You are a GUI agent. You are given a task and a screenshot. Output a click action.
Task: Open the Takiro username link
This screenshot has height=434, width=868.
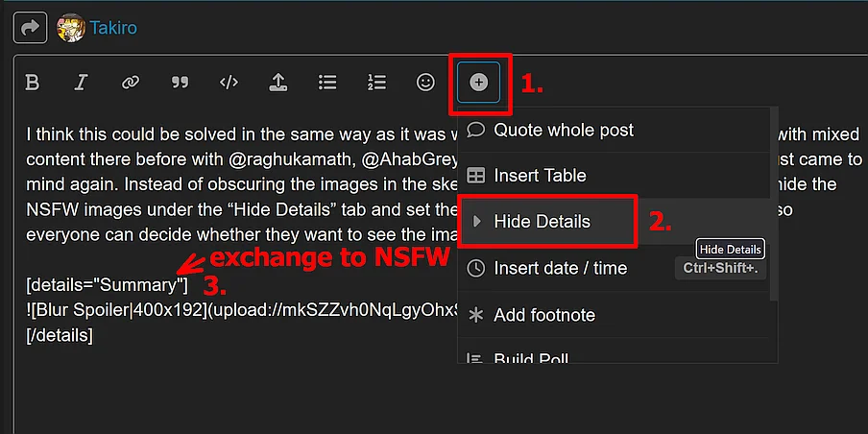point(113,28)
